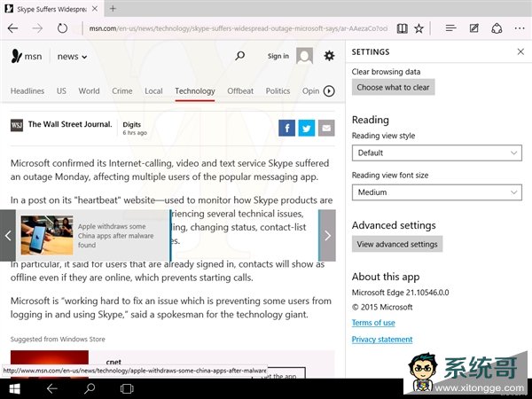The height and width of the screenshot is (399, 532).
Task: Open taskbar search magnifier
Action: (x=90, y=389)
